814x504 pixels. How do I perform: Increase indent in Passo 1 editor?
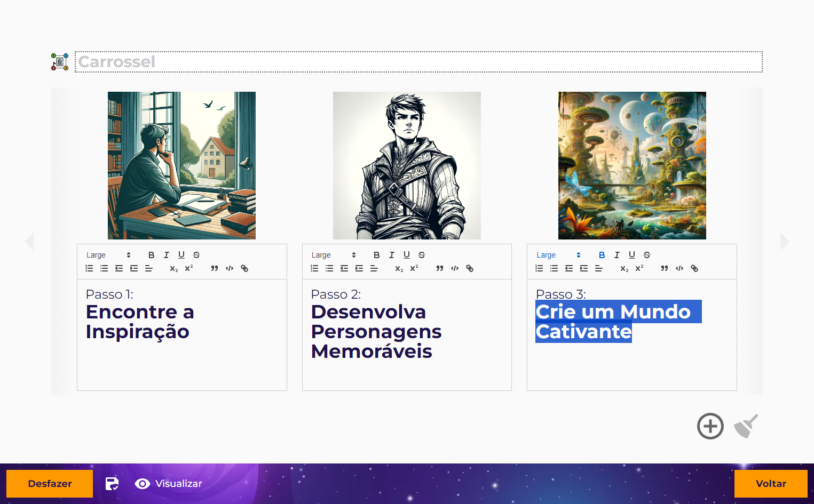134,268
